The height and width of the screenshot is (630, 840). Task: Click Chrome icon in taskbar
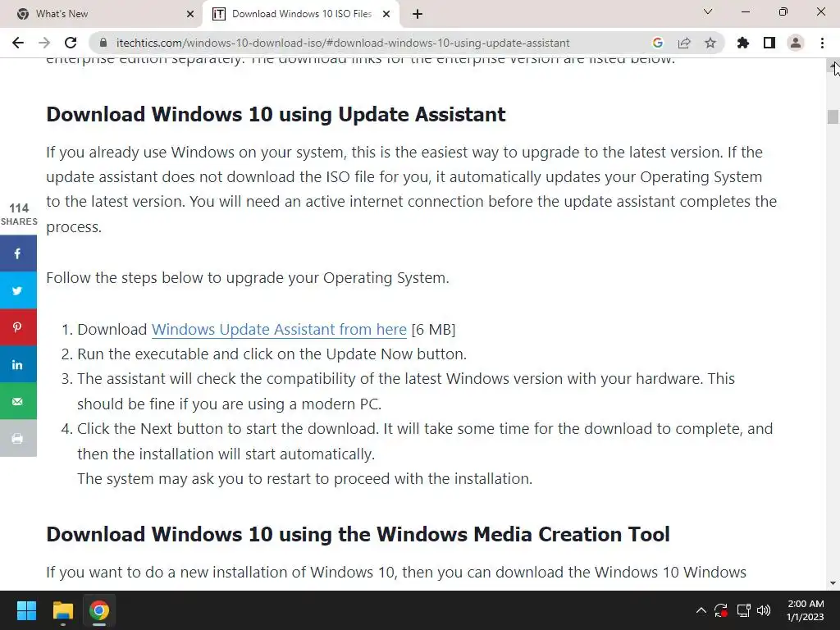click(x=99, y=610)
